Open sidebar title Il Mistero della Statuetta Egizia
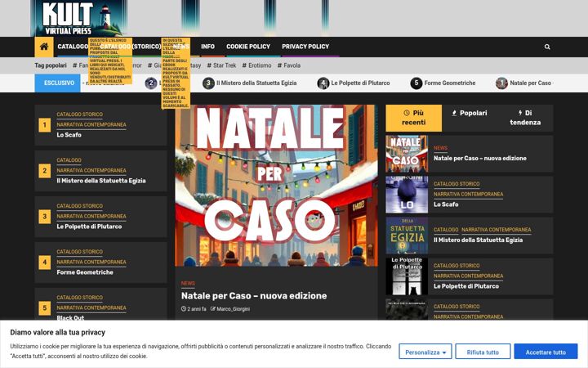Screen dimensions: 588x368 (478, 240)
